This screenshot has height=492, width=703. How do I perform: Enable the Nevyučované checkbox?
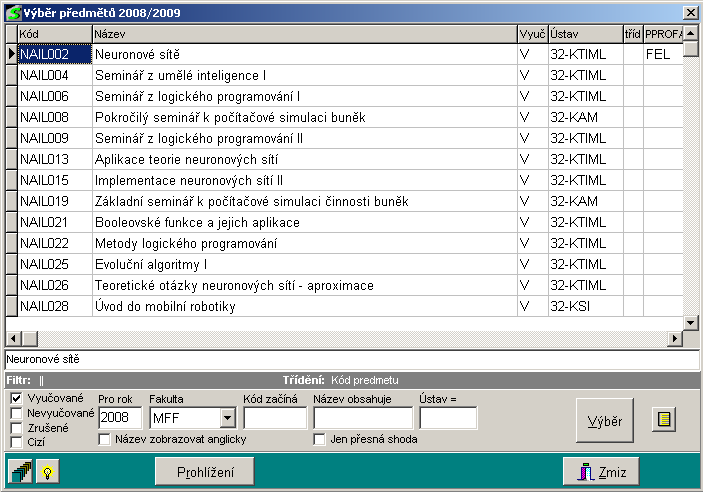pos(16,413)
